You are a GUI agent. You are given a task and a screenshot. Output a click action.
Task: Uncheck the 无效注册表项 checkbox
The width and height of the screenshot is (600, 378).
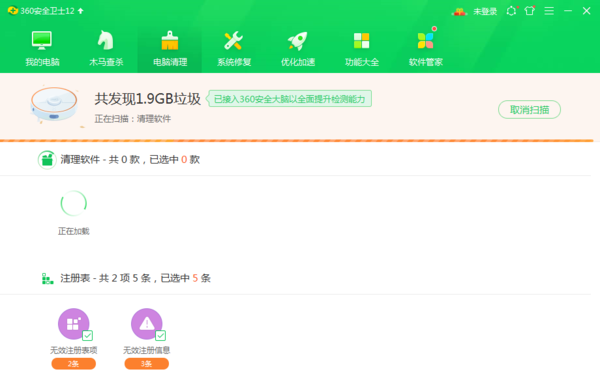coord(88,336)
